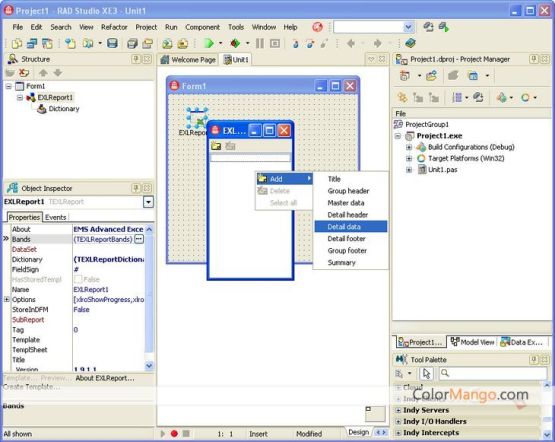The width and height of the screenshot is (555, 442).
Task: Click the delete icon in Structure toolbar
Action: pos(24,73)
